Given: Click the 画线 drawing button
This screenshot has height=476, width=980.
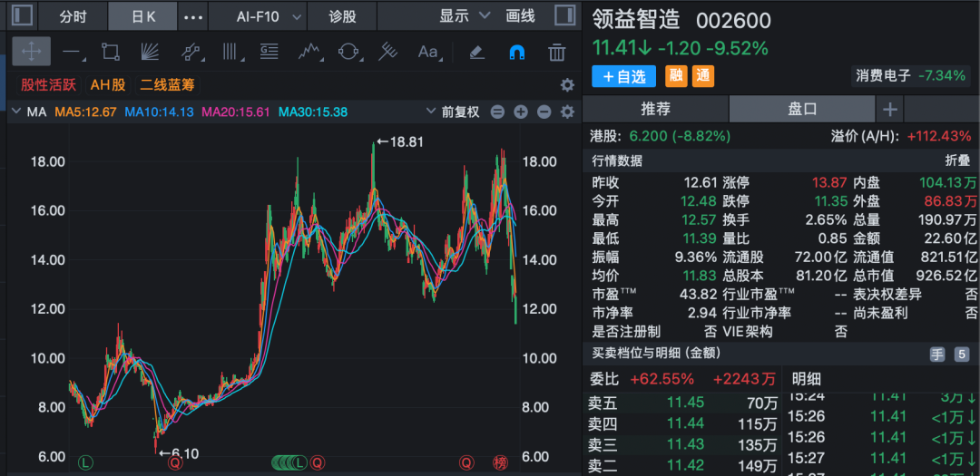Looking at the screenshot, I should point(521,16).
